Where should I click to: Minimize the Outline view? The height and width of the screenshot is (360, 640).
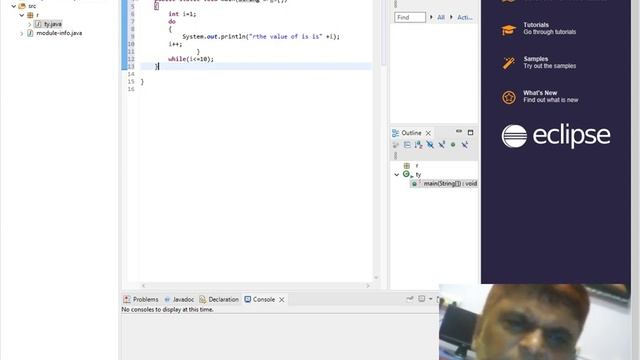(459, 131)
